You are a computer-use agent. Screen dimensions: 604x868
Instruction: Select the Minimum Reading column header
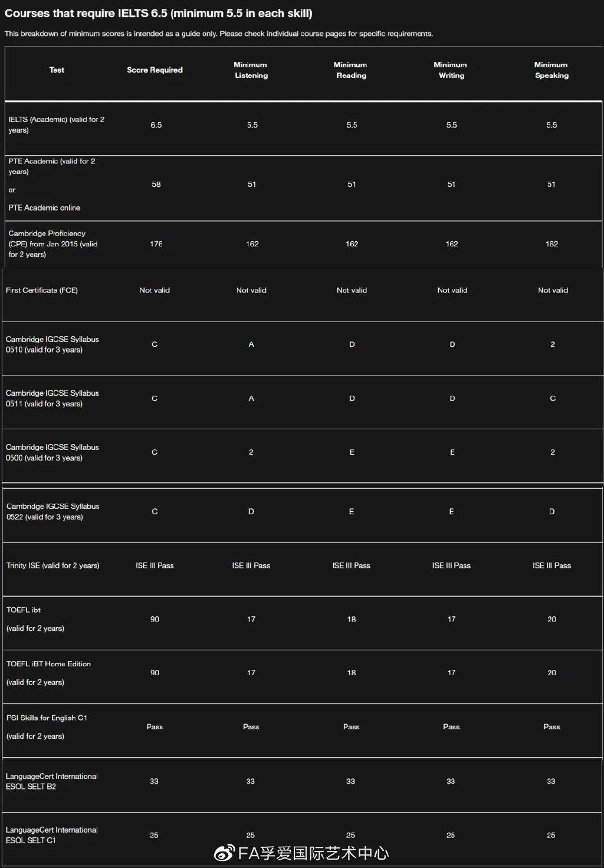click(351, 70)
